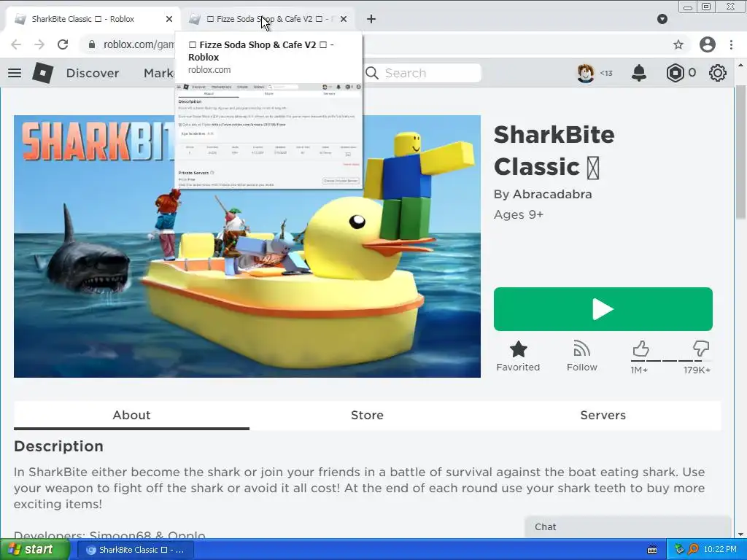The height and width of the screenshot is (560, 747).
Task: Click the scrollbar down arrow
Action: click(x=740, y=534)
